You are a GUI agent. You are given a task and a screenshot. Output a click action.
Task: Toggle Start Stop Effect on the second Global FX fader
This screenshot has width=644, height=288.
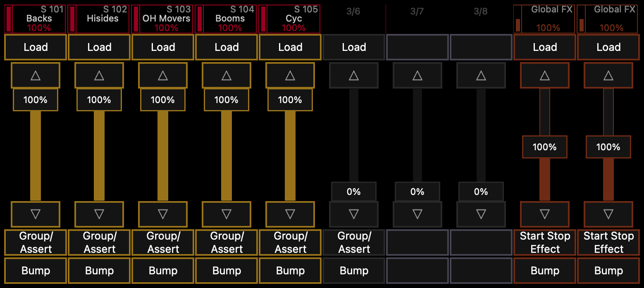tap(608, 242)
